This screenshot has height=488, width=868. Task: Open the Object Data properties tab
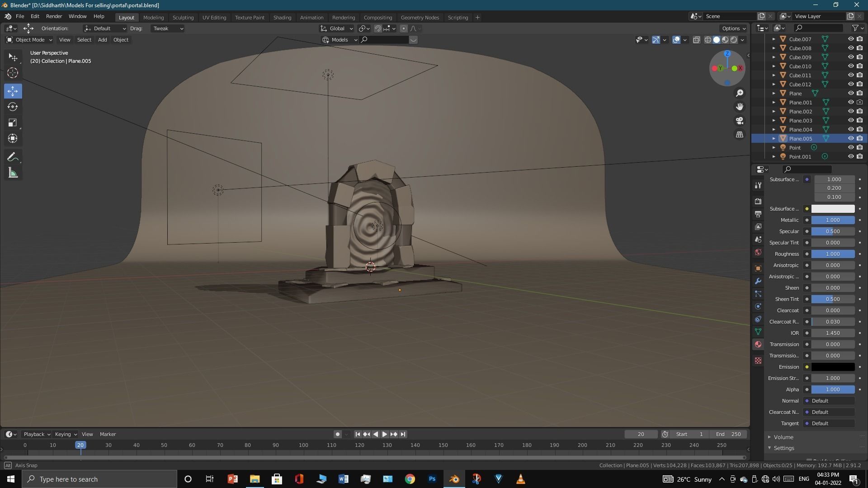[x=758, y=332]
